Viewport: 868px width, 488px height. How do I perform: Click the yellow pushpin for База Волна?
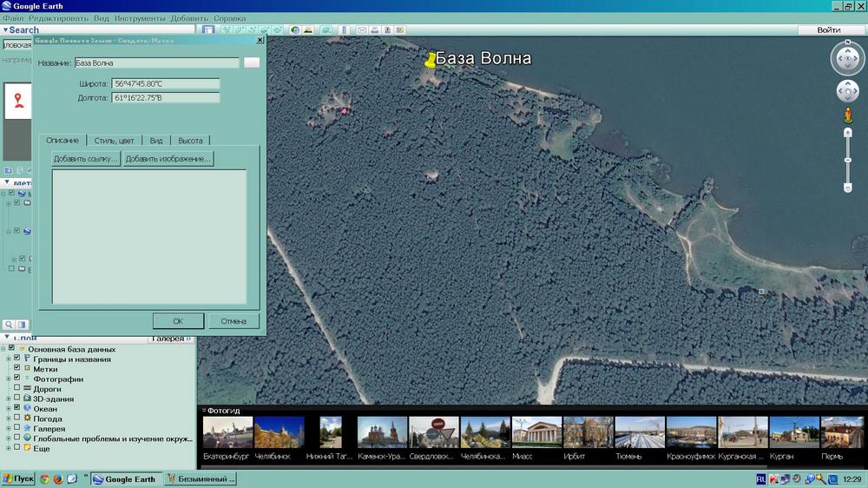click(431, 61)
